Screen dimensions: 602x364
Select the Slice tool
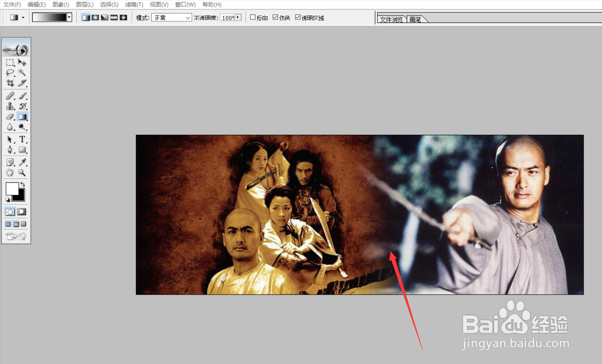22,83
